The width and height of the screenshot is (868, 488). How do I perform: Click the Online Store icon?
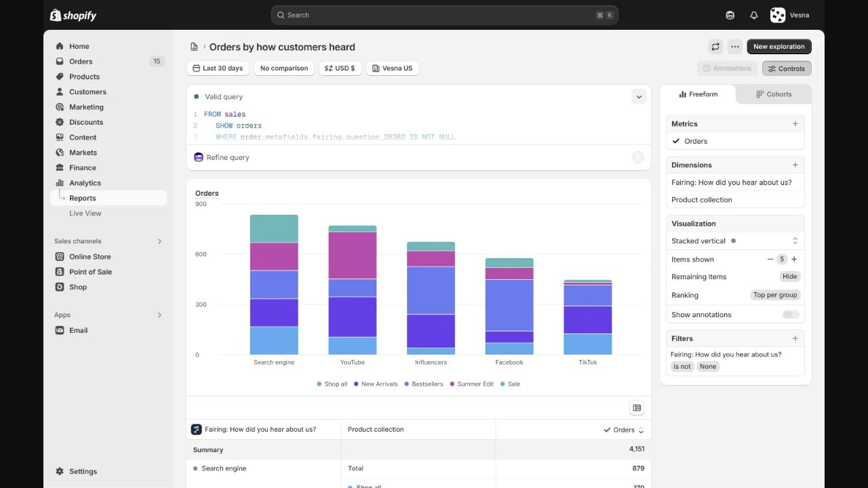tap(60, 256)
